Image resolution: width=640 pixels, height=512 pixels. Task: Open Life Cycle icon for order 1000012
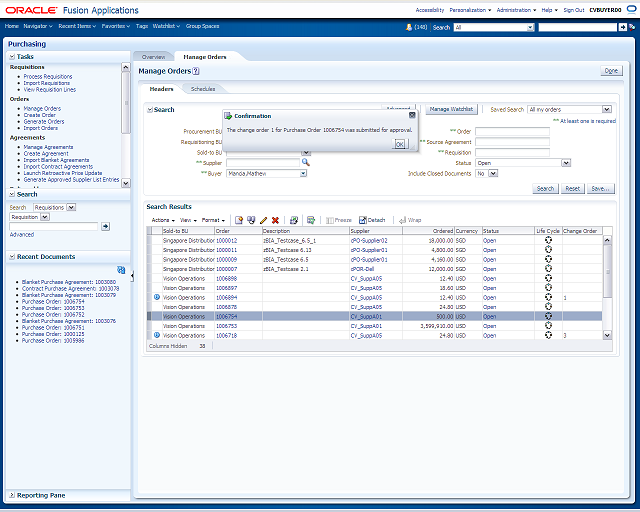pyautogui.click(x=549, y=240)
